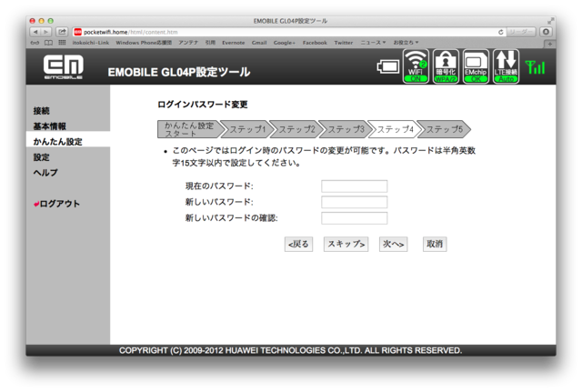This screenshot has width=582, height=392.
Task: Show bookmarks with the book icon
Action: (x=48, y=43)
